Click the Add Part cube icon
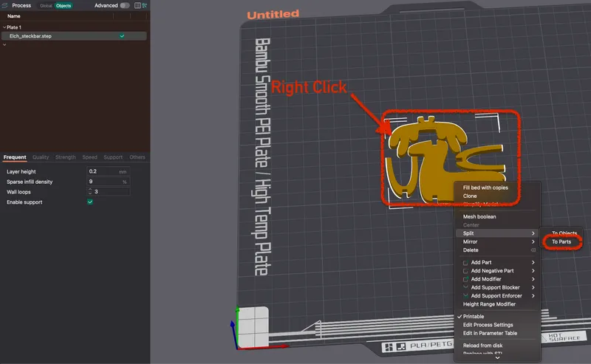Viewport: 591px width, 364px height. [465, 262]
